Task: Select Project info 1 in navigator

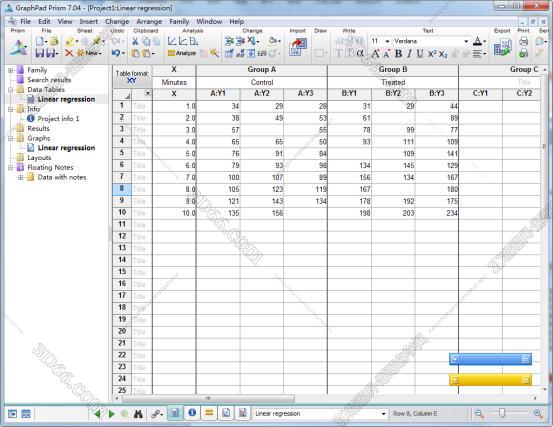Action: coord(58,118)
